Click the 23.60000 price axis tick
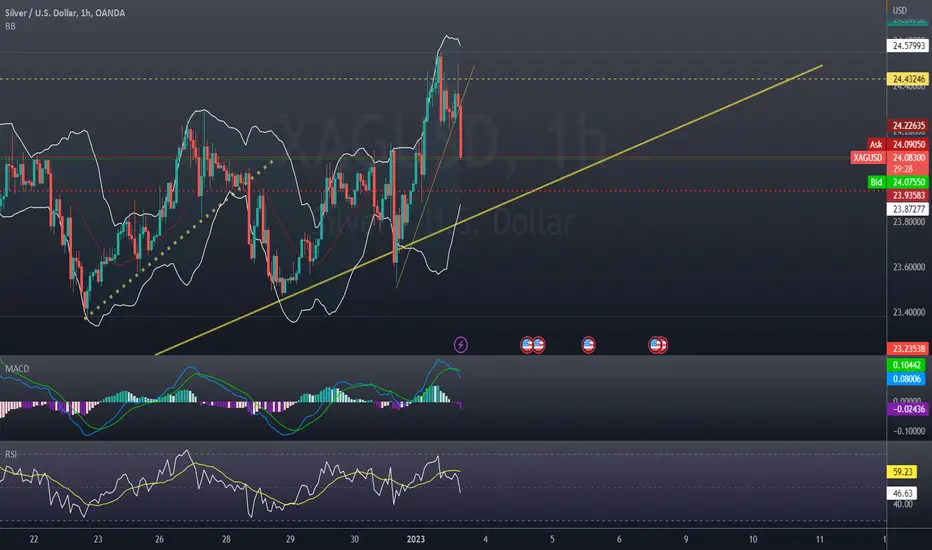This screenshot has height=550, width=932. click(908, 267)
